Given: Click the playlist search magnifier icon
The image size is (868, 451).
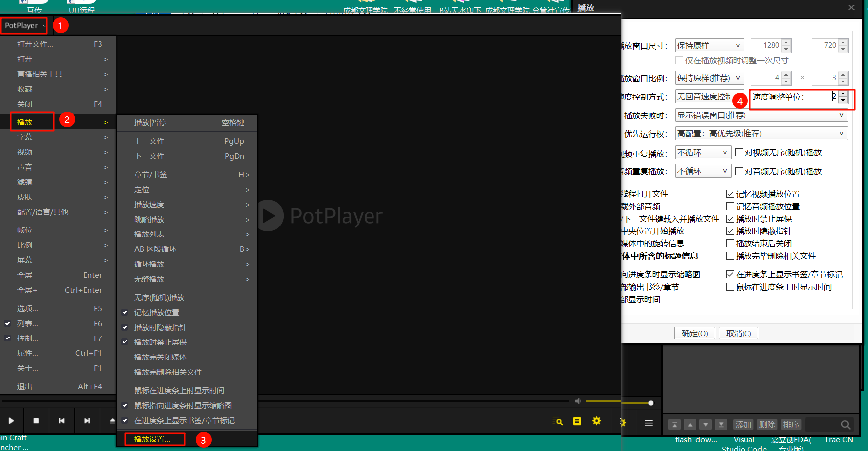Looking at the screenshot, I should (x=846, y=425).
